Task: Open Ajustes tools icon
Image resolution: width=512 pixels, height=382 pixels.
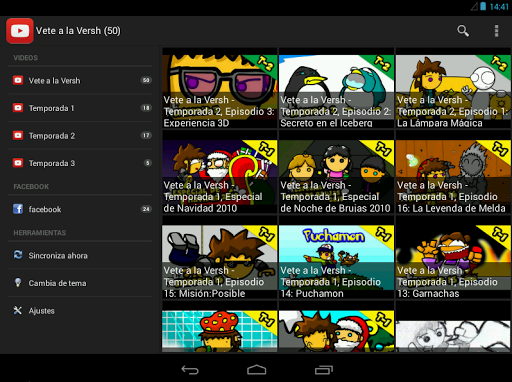Action: pos(18,310)
